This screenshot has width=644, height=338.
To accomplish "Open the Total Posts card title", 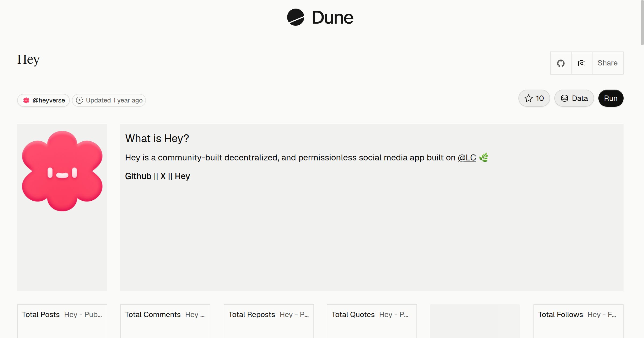I will coord(41,314).
